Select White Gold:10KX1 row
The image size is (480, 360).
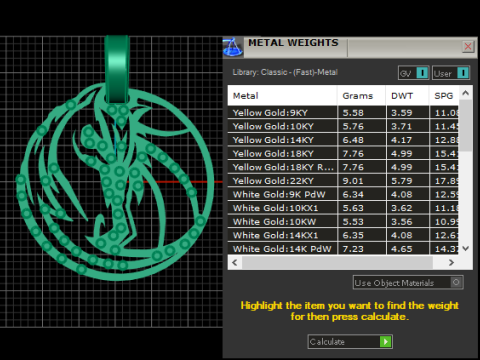click(343, 208)
